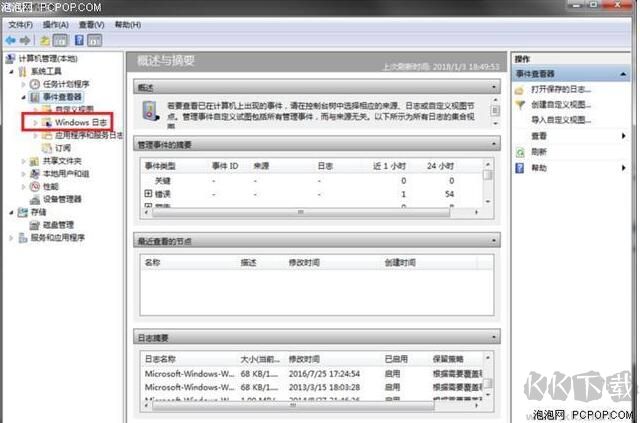
Task: Open the 操作(A) menu
Action: click(x=56, y=25)
